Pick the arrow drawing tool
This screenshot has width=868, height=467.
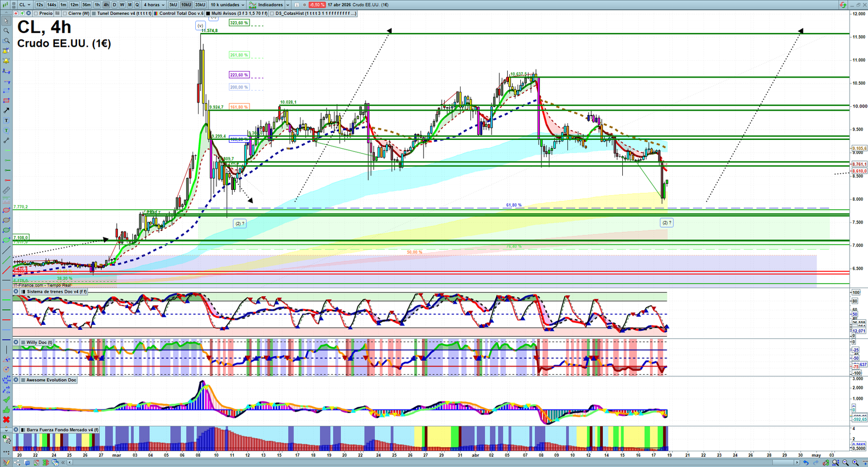(6, 111)
